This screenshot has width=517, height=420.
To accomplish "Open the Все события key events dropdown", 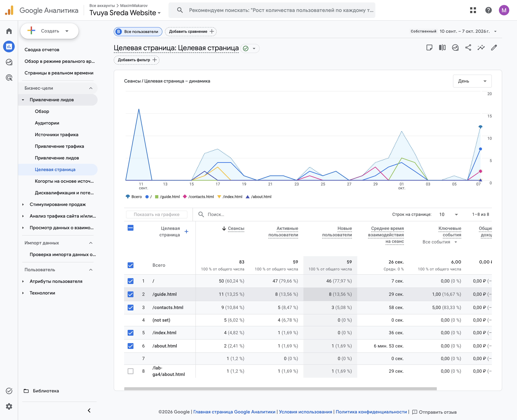I will coord(440,242).
